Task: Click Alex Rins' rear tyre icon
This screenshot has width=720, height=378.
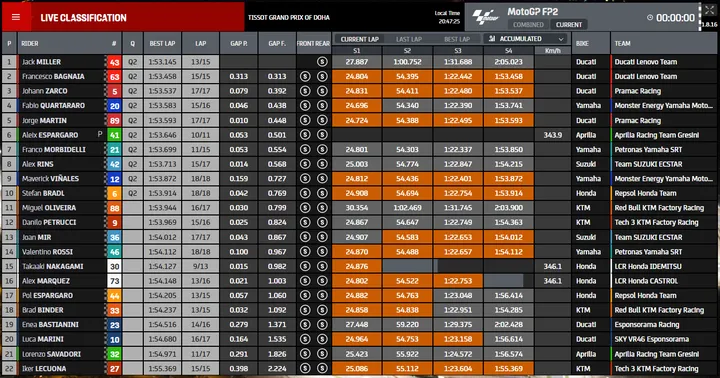Action: tap(322, 164)
